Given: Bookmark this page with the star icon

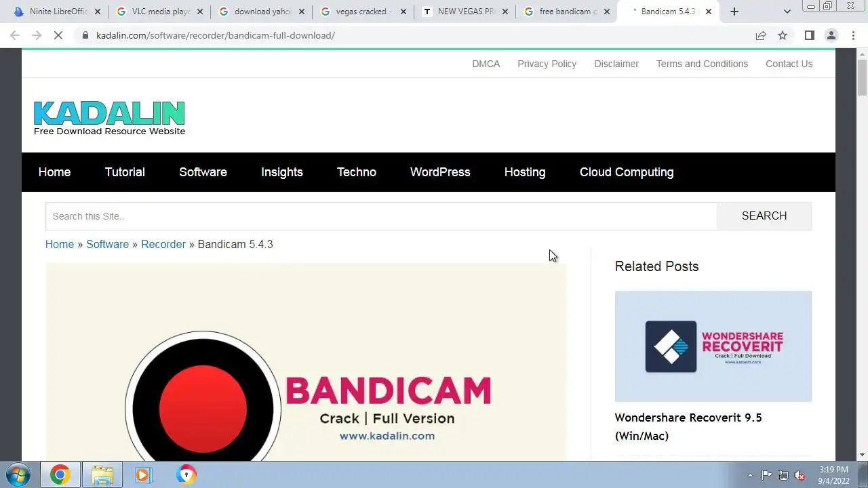Looking at the screenshot, I should (783, 35).
